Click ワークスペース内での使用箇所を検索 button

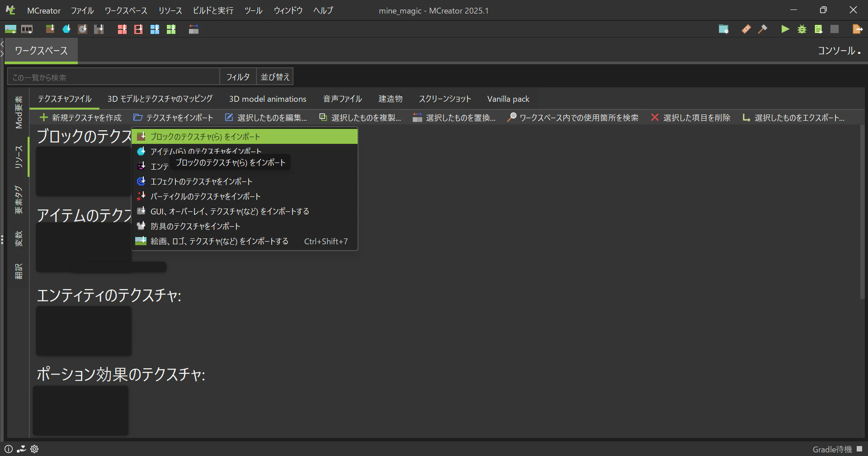[573, 118]
